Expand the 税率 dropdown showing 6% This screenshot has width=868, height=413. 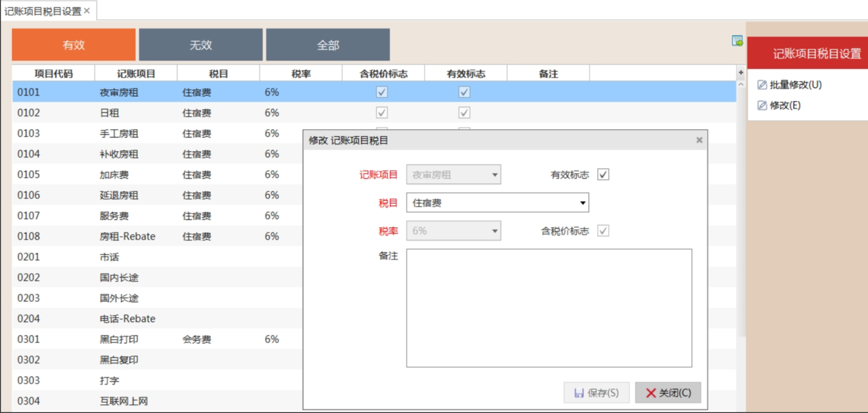click(494, 231)
